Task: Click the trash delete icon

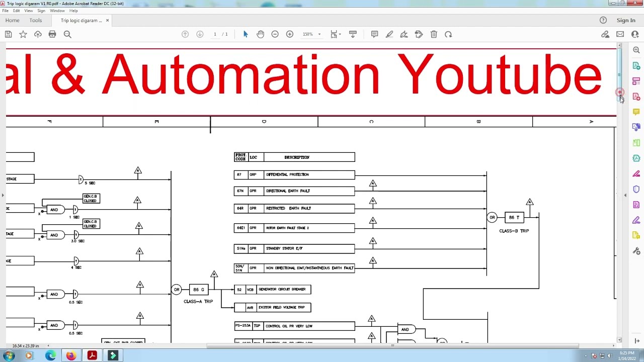Action: click(434, 34)
